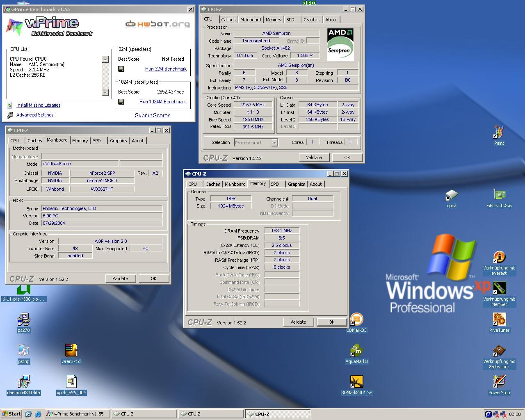This screenshot has height=420, width=525.
Task: Open About tab in CPU-Z Memory window
Action: [x=316, y=184]
